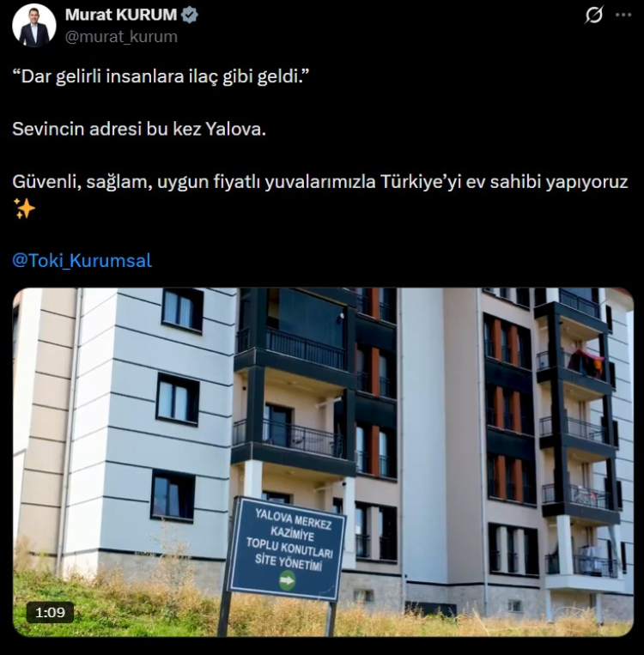Click the 1:09 video duration badge
The height and width of the screenshot is (655, 644).
coord(50,612)
